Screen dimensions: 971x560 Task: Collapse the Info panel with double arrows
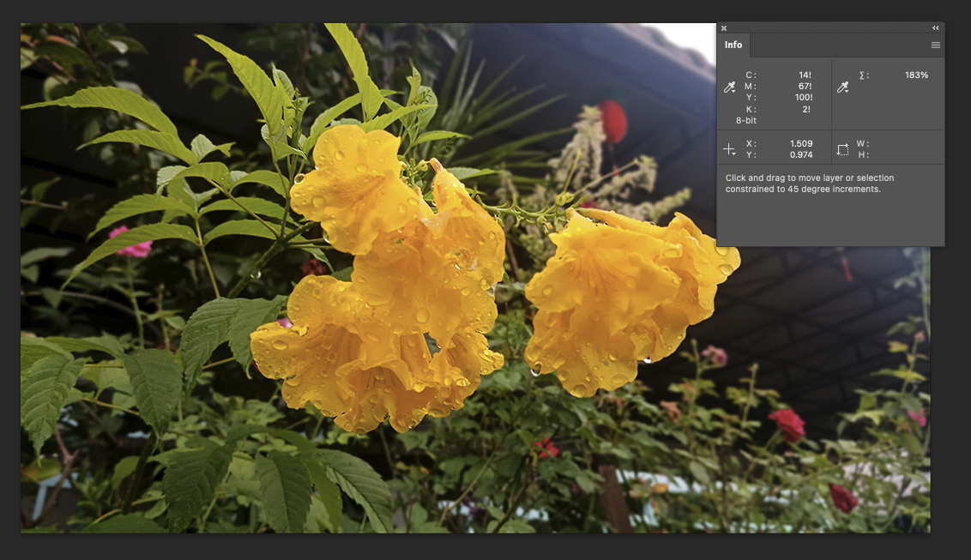[935, 28]
